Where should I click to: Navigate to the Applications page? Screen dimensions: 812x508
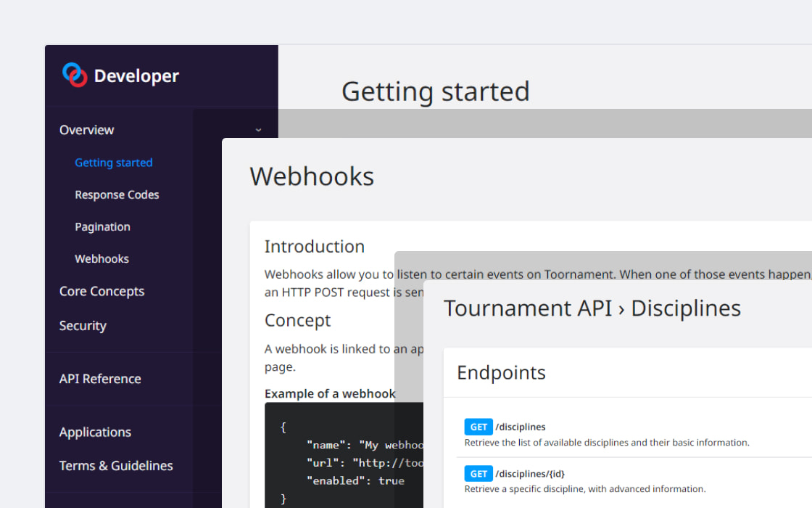click(x=95, y=432)
